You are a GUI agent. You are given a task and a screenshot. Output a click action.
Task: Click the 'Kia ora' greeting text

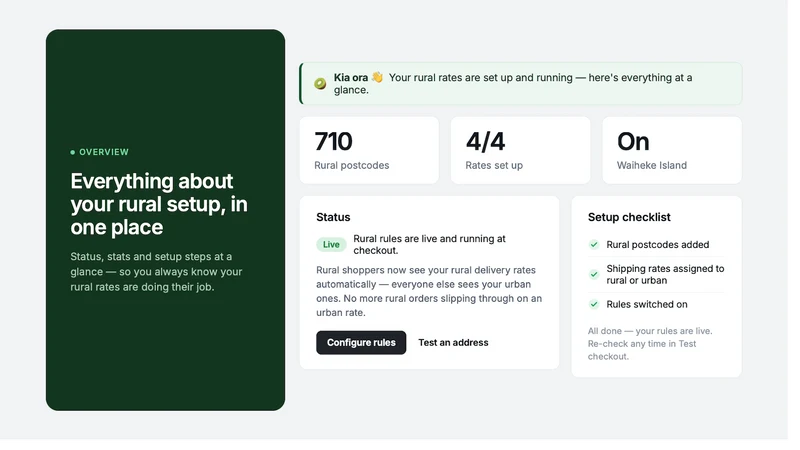(351, 78)
